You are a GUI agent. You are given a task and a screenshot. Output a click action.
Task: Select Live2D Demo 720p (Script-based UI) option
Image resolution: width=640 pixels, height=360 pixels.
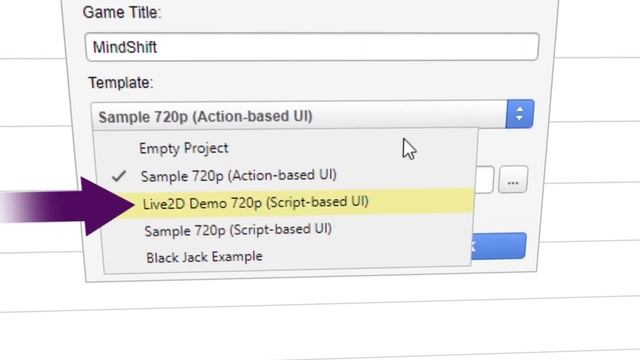(256, 202)
